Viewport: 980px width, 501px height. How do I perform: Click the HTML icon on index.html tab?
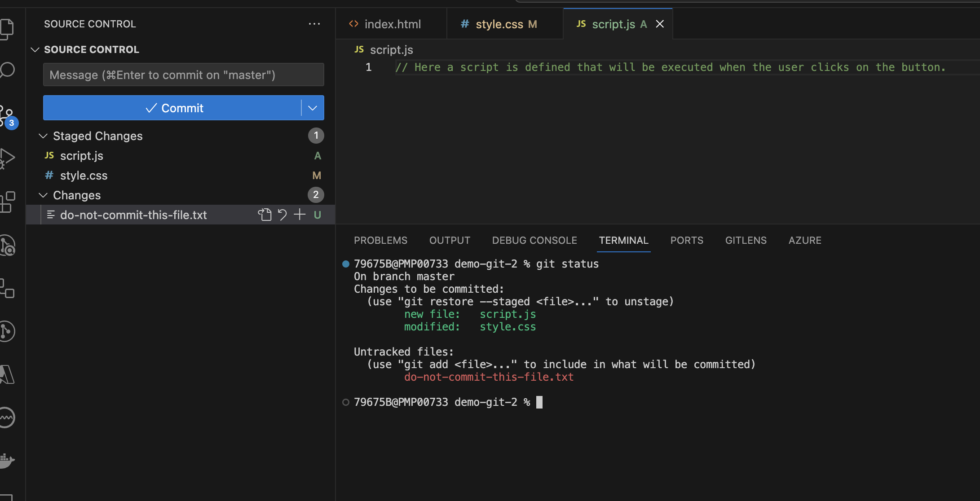tap(353, 24)
